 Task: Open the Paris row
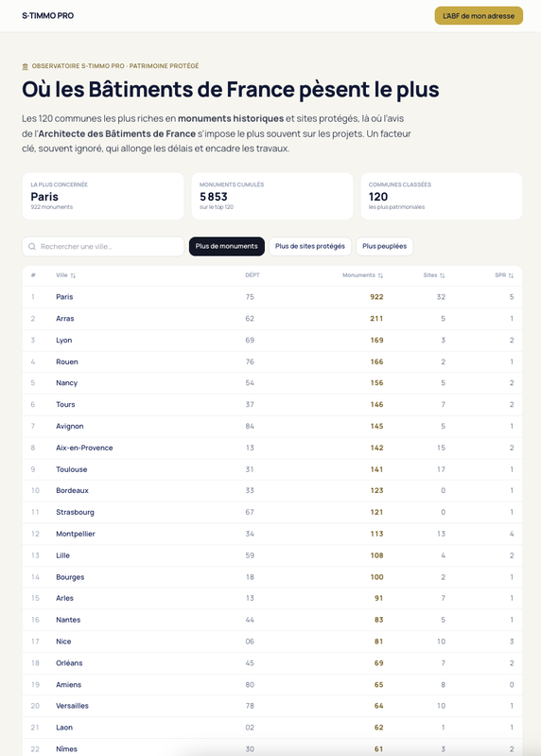(x=272, y=297)
